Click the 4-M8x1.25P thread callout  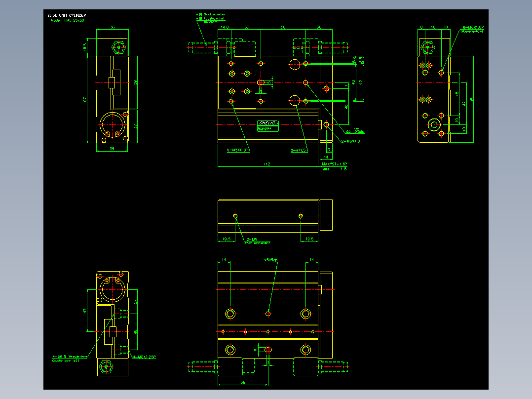145,357
